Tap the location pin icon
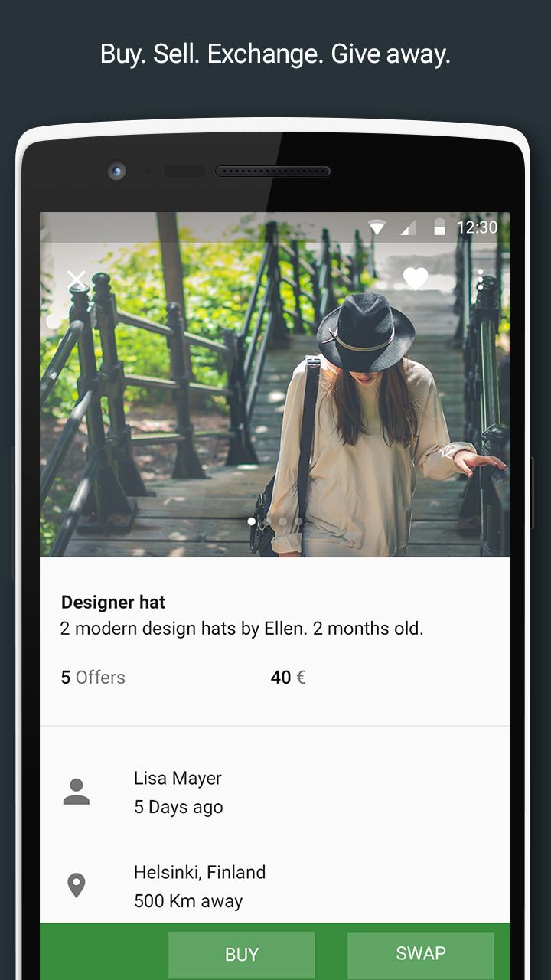 click(x=76, y=886)
